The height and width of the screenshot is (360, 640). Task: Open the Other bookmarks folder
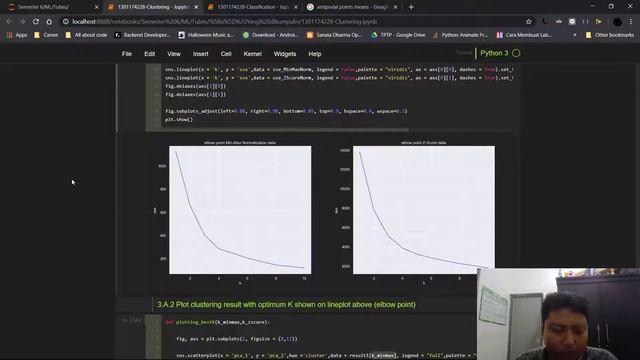click(610, 35)
